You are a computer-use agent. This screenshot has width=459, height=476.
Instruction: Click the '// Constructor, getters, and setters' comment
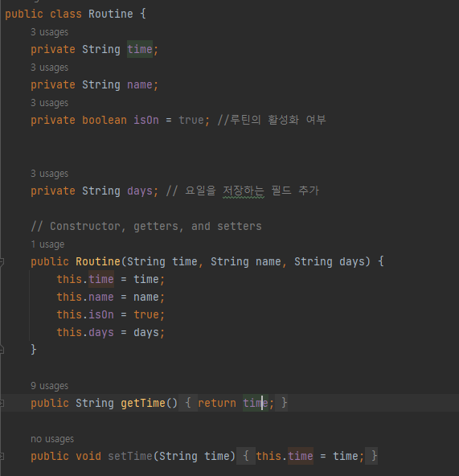click(x=146, y=227)
